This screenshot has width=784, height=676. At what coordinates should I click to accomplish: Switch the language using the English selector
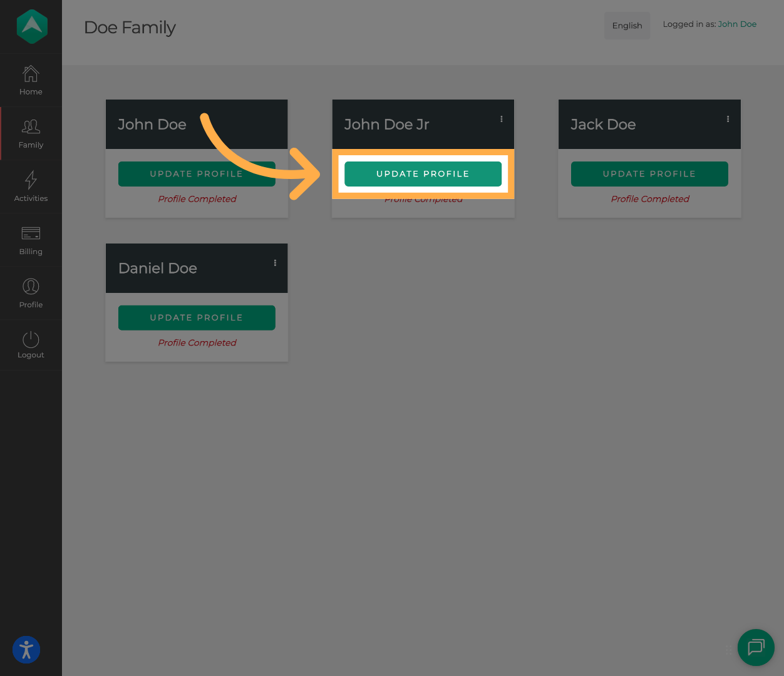click(627, 25)
